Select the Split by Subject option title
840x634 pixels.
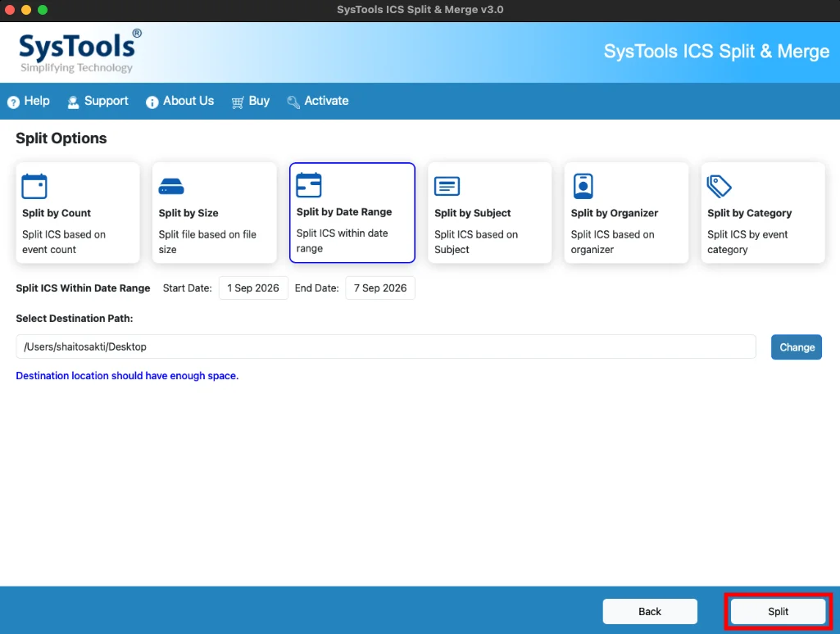tap(473, 213)
